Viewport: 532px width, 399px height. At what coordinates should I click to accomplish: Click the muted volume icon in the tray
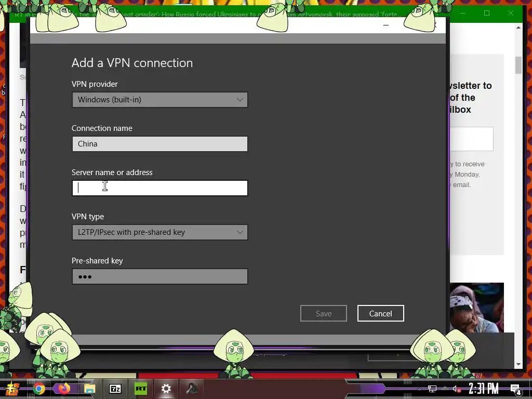tap(457, 389)
